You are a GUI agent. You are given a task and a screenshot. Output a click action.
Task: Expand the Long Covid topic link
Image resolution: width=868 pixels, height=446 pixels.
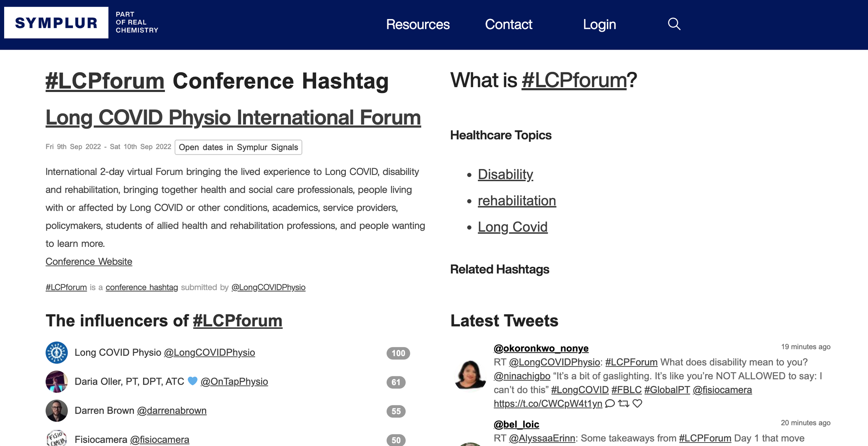[512, 226]
